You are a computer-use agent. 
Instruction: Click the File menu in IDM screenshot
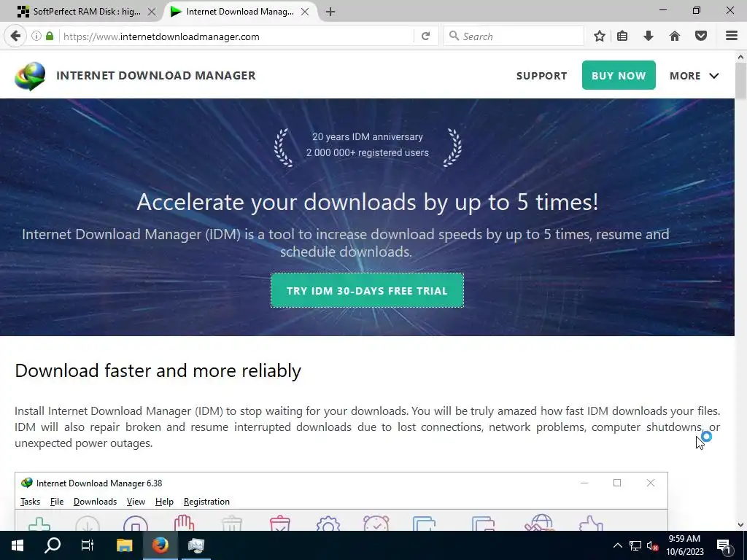[x=57, y=502]
